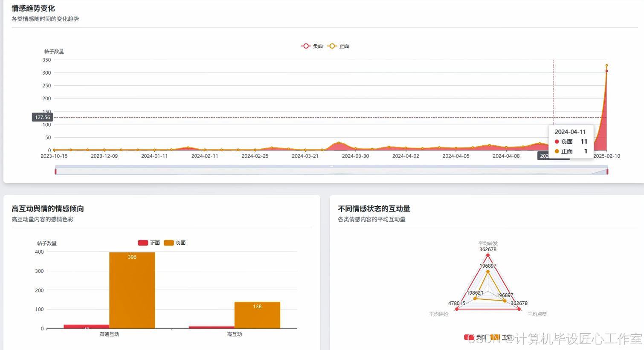
Task: Click the 2024-02-25 date on the x-axis
Action: pos(255,156)
